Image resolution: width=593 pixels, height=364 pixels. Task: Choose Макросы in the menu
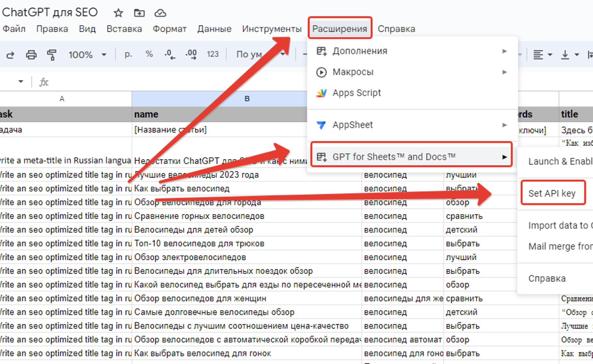click(413, 72)
